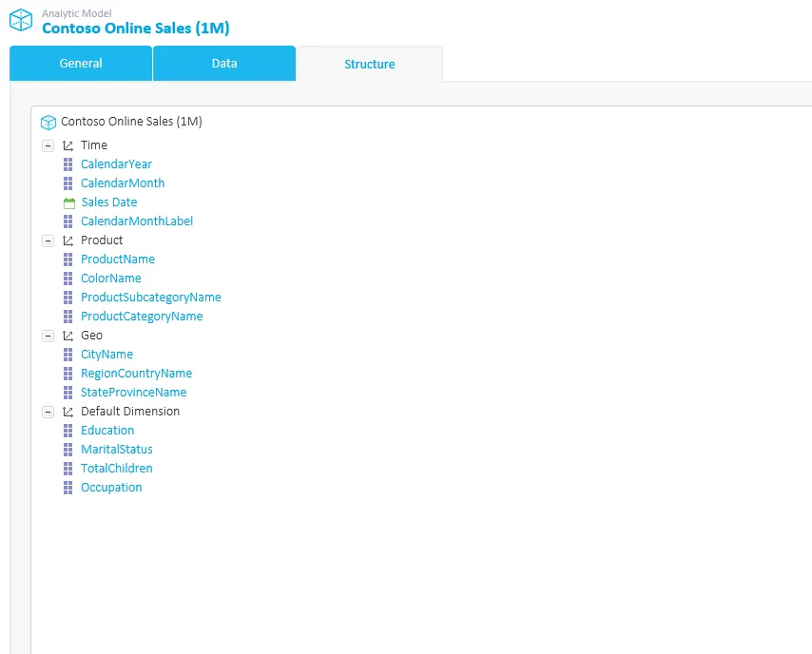Open the CalendarMonth attribute link
Viewport: 812px width, 654px height.
click(x=123, y=183)
